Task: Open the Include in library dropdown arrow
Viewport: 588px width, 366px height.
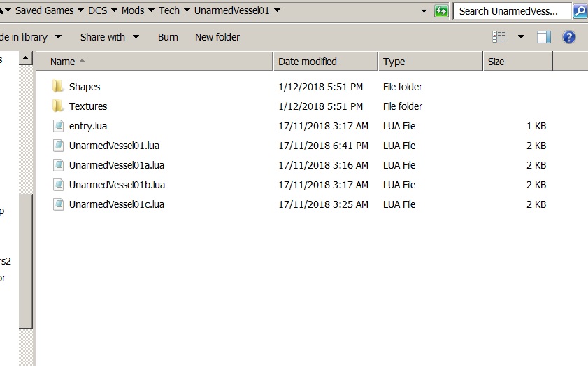Action: tap(59, 37)
